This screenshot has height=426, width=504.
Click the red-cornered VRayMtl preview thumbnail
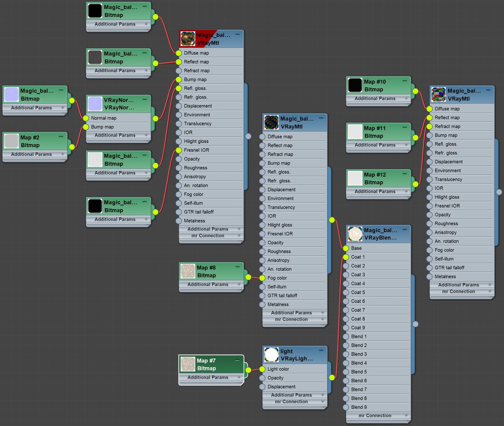pos(188,39)
